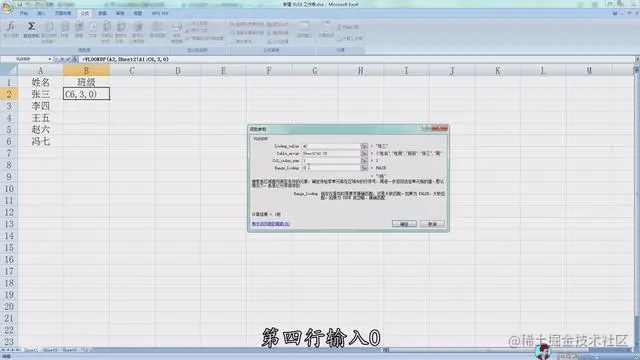The image size is (640, 360).
Task: Click the formula bar Cancel X icon
Action: coord(62,59)
